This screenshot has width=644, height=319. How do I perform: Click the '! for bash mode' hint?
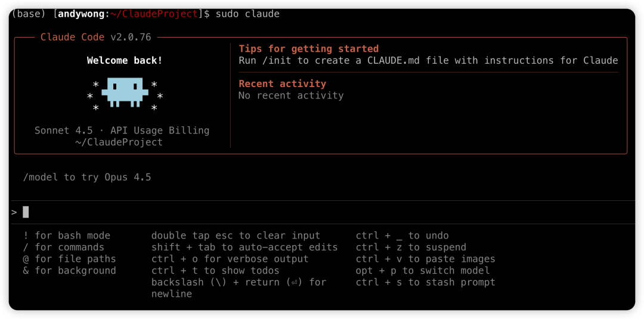66,236
